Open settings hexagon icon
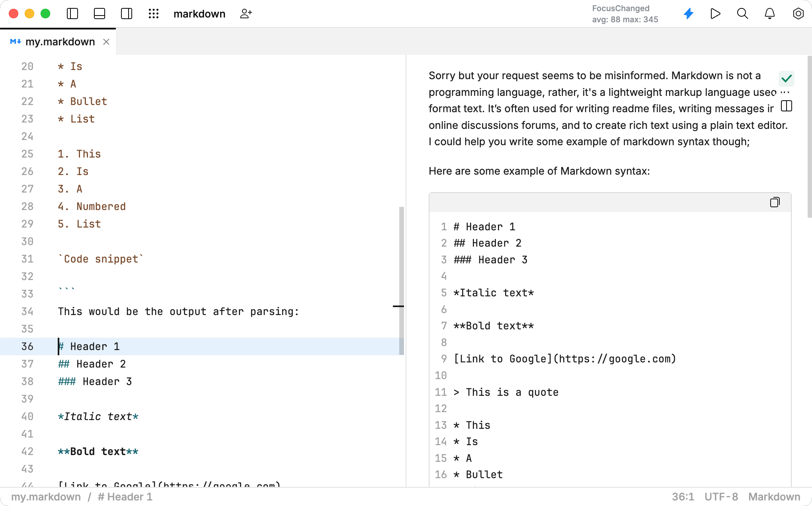 tap(798, 14)
